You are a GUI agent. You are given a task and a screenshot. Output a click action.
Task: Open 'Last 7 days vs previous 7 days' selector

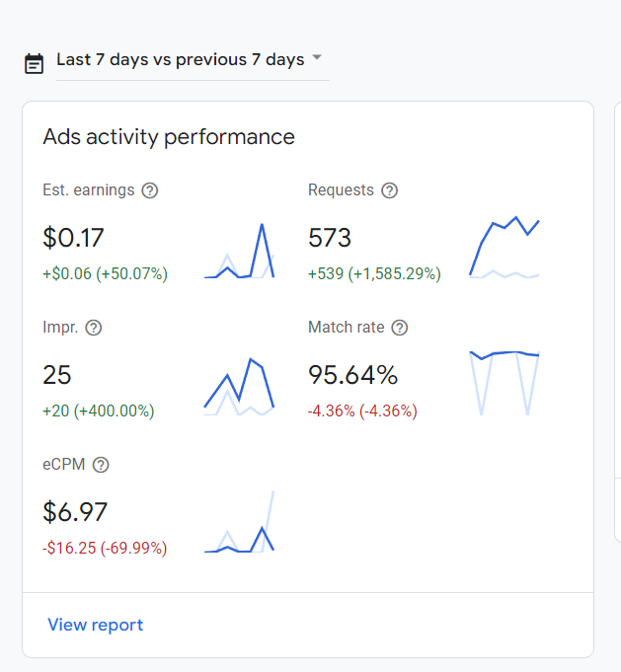(180, 60)
